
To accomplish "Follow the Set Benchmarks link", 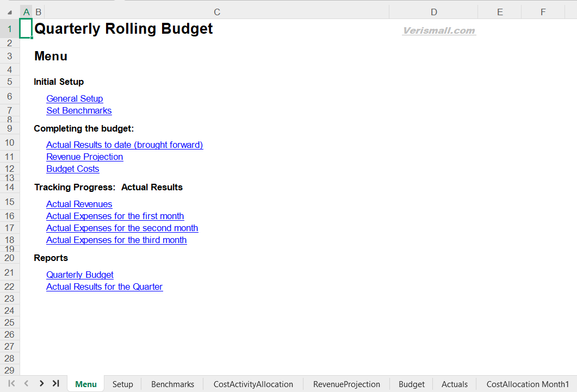I will point(79,110).
